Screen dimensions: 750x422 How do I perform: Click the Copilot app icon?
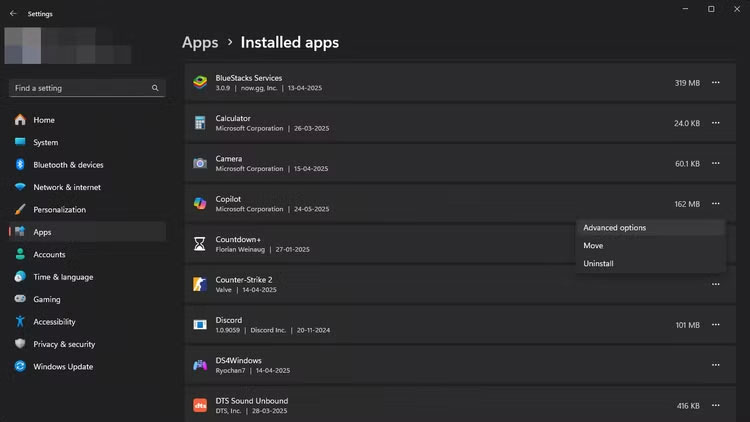click(200, 203)
